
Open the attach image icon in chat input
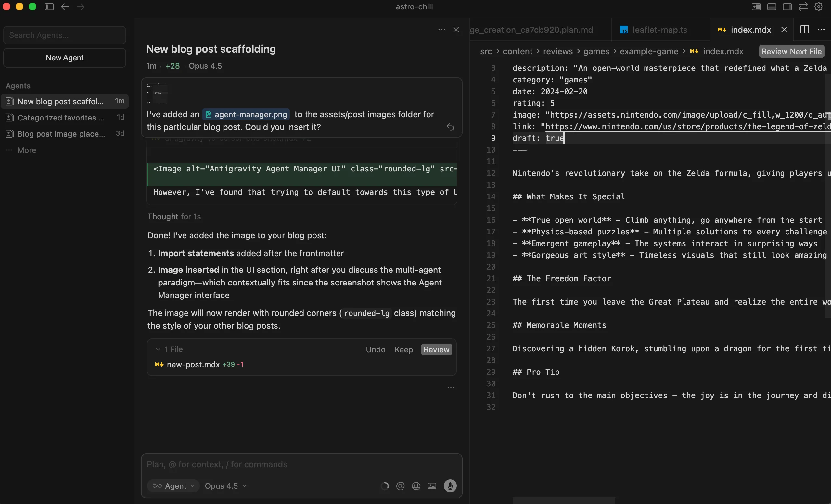coord(432,486)
